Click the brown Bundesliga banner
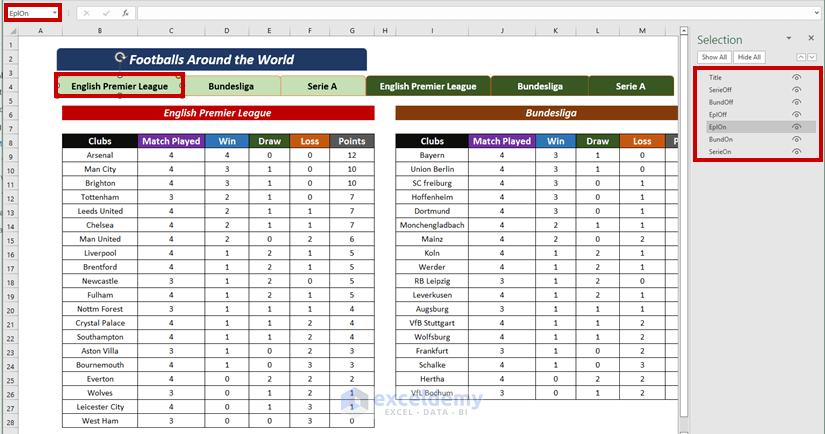The width and height of the screenshot is (825, 434). (537, 113)
